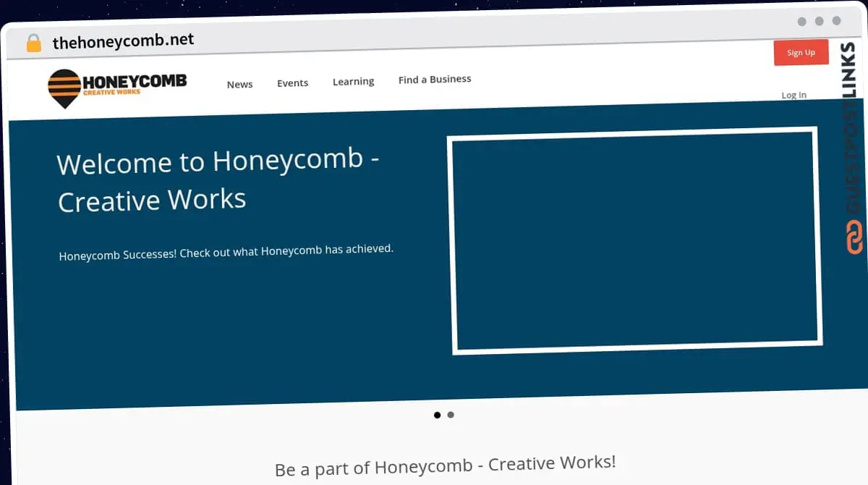Screen dimensions: 868x485
Task: Click the padlock icon in the address bar
Action: point(33,43)
